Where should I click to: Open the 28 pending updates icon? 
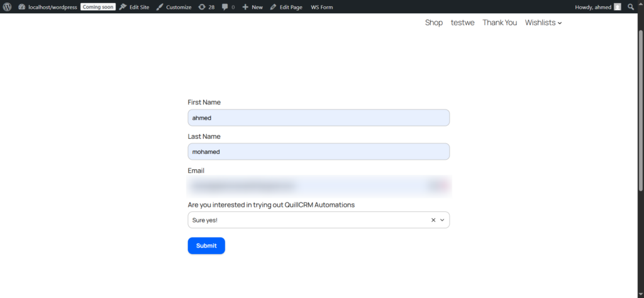(x=201, y=7)
